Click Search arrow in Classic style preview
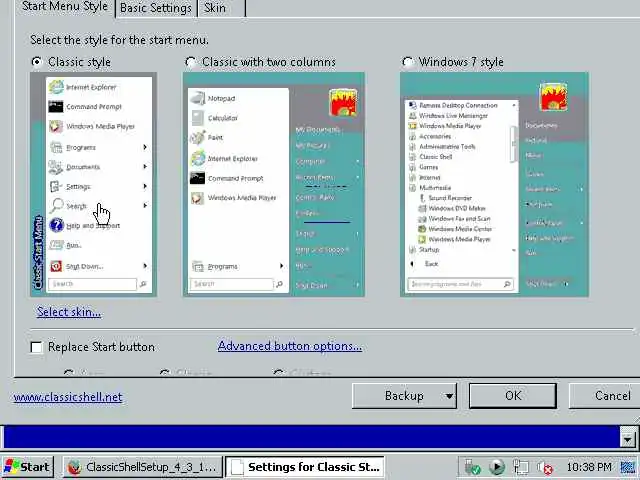The height and width of the screenshot is (480, 640). coord(145,205)
